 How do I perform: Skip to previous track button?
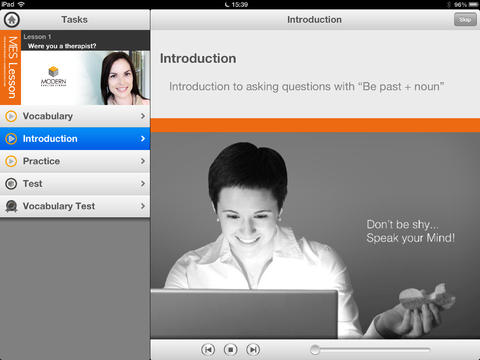[208, 350]
